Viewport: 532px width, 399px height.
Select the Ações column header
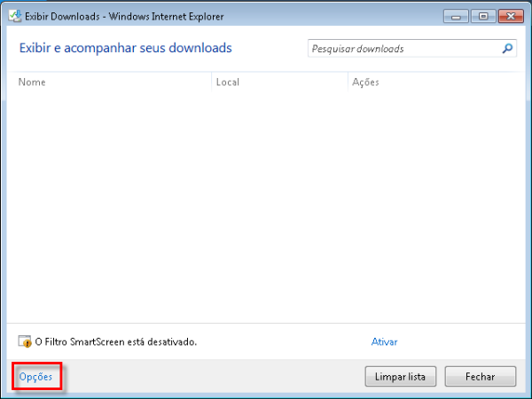point(365,82)
